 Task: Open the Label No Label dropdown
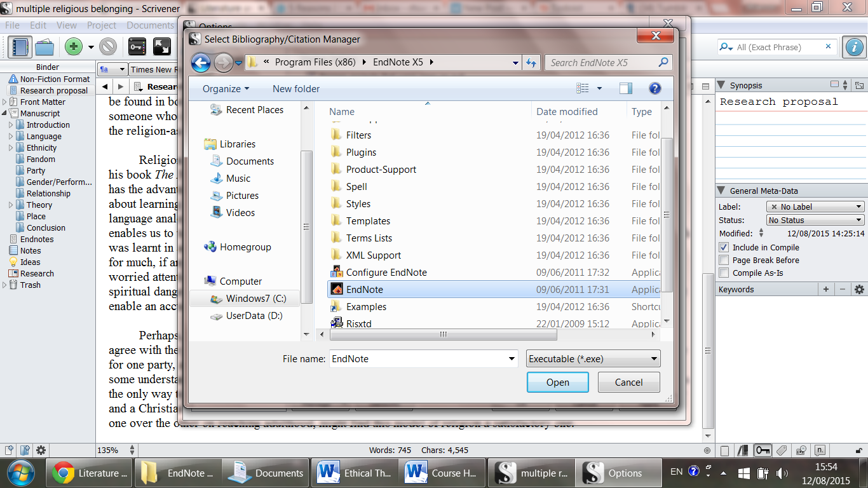(x=815, y=207)
